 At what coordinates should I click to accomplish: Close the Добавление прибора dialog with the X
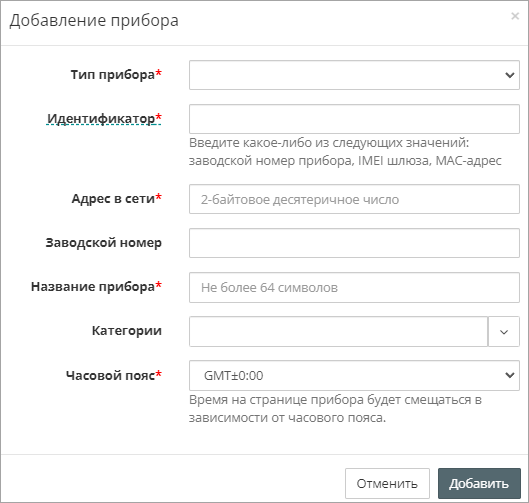515,16
